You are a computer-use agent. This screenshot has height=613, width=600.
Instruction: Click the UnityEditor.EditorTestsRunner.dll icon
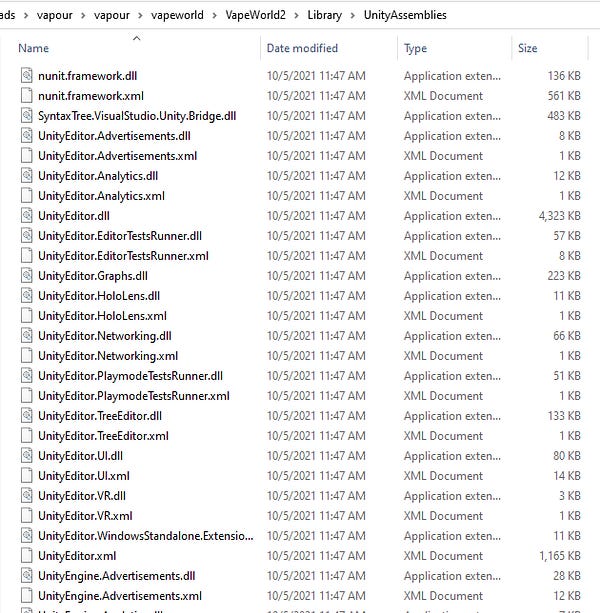[x=27, y=235]
